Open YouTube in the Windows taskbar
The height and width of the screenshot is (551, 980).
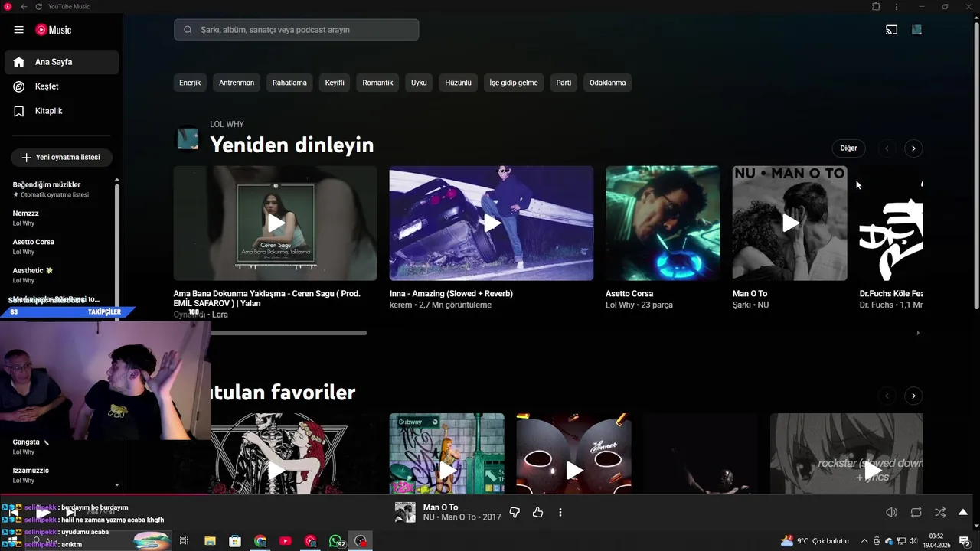coord(286,541)
